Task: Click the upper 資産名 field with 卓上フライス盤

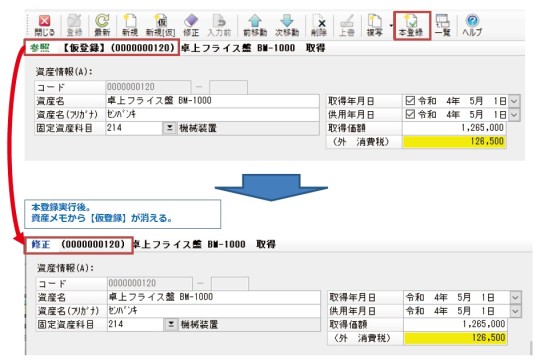Action: pos(212,101)
